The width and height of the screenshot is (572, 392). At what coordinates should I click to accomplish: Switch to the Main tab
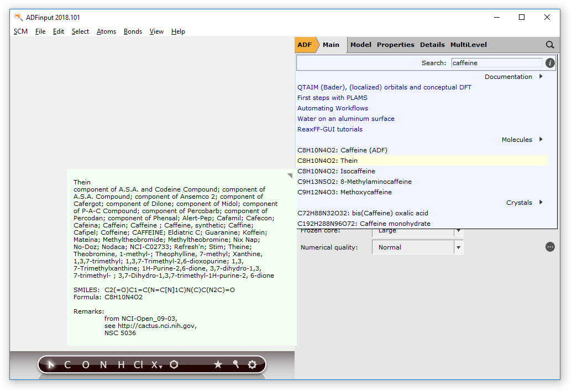[x=331, y=45]
